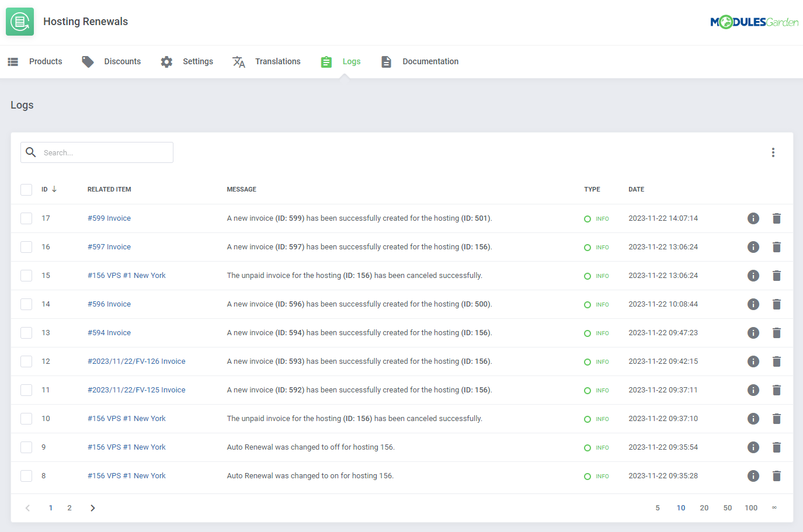803x532 pixels.
Task: Open #2023/11/22/FV-125 Invoice link
Action: (x=137, y=390)
